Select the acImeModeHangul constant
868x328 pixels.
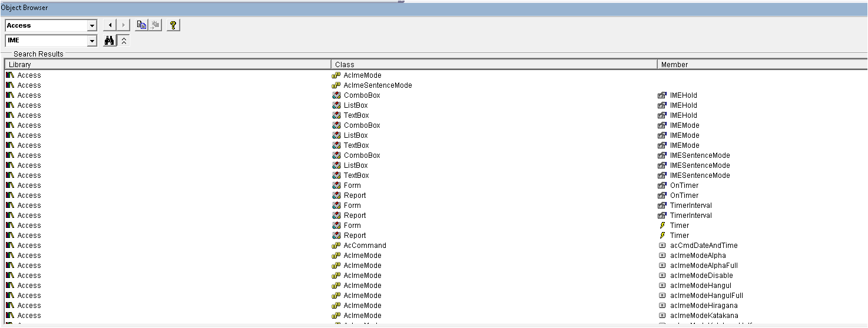[x=701, y=286]
